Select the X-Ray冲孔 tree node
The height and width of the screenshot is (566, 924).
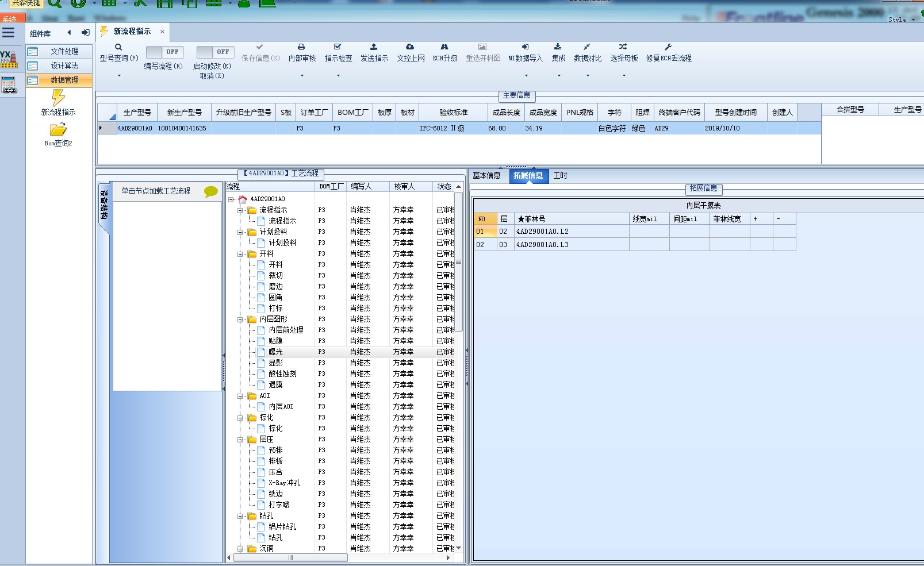click(284, 483)
